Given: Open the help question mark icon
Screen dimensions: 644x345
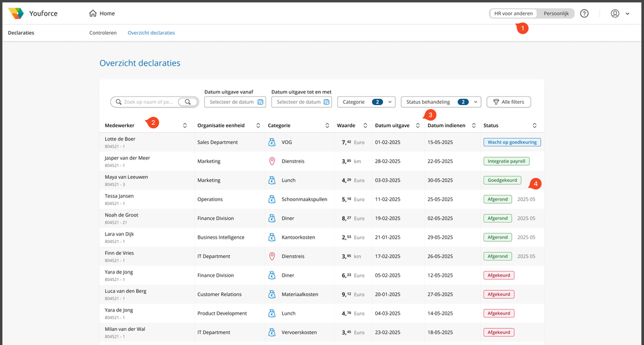Looking at the screenshot, I should [x=584, y=14].
